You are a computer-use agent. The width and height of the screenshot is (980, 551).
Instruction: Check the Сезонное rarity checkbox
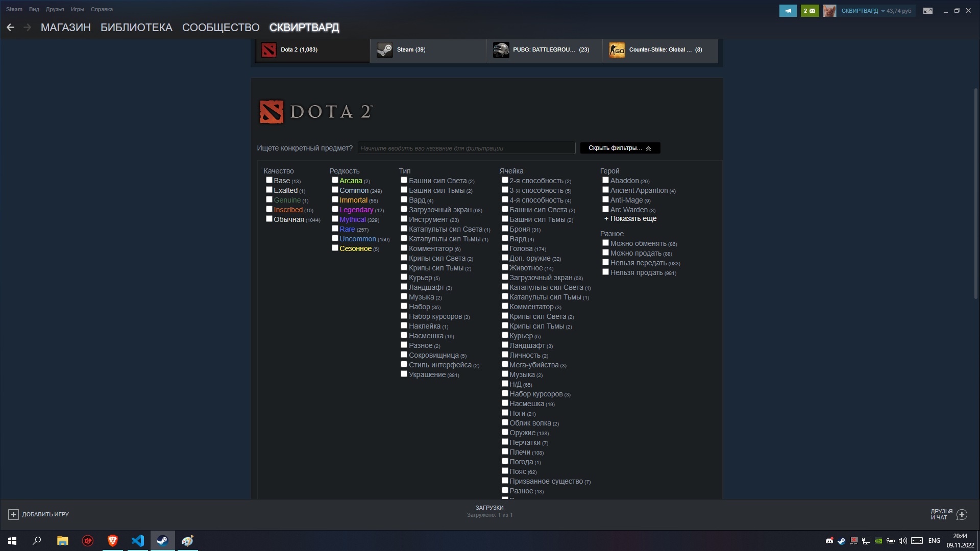coord(335,248)
